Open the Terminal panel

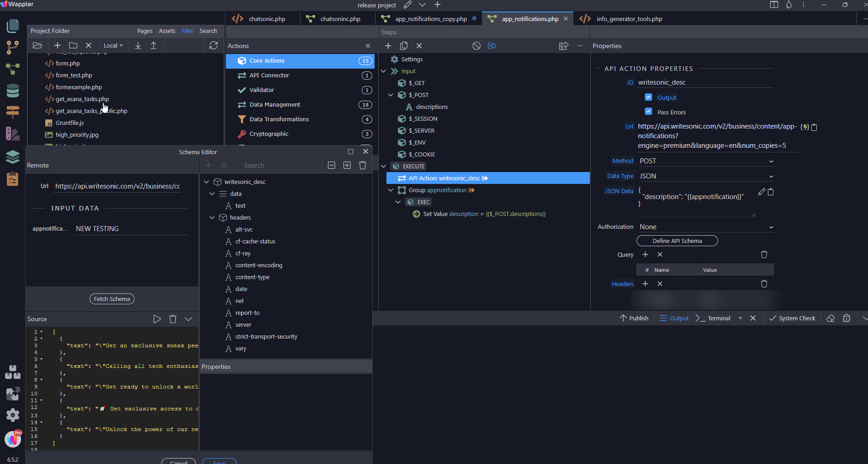coord(713,318)
